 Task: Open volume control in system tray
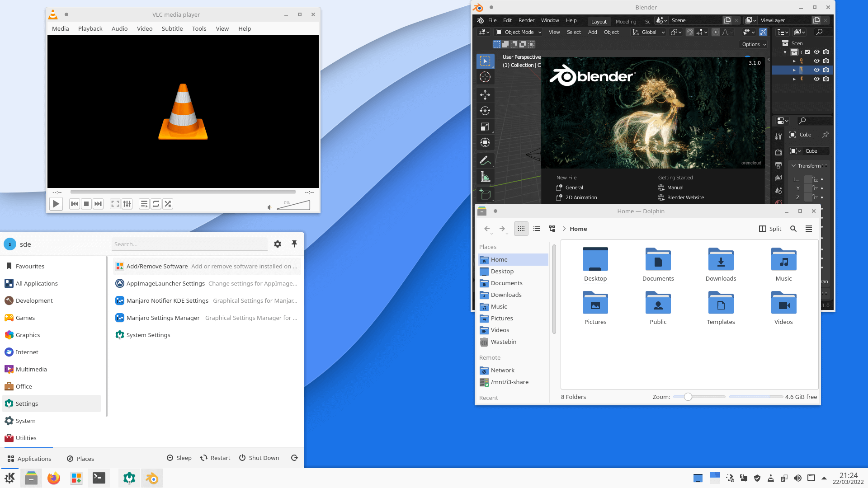[x=798, y=478]
